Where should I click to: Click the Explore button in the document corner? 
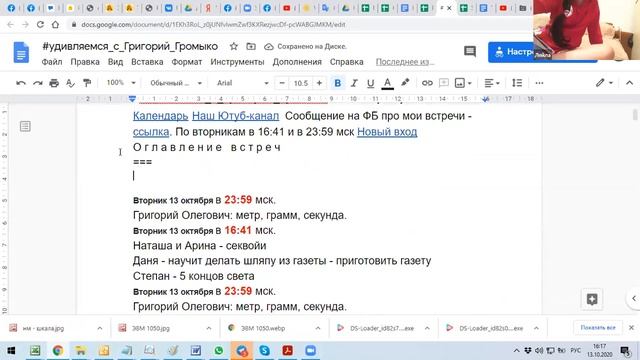coord(592,299)
